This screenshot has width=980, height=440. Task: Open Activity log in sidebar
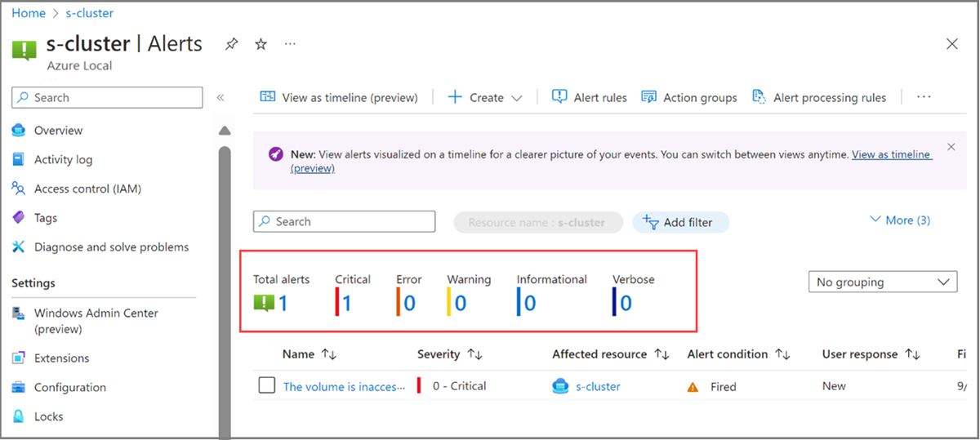63,159
